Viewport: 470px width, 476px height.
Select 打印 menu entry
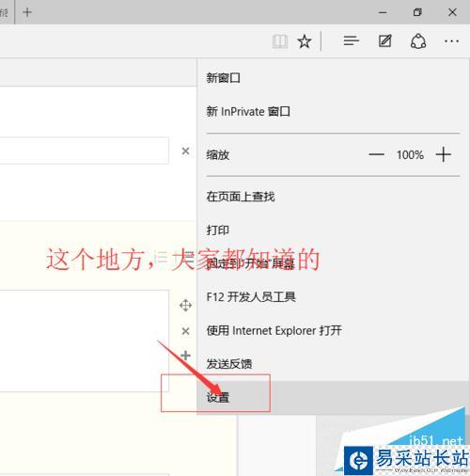[334, 230]
